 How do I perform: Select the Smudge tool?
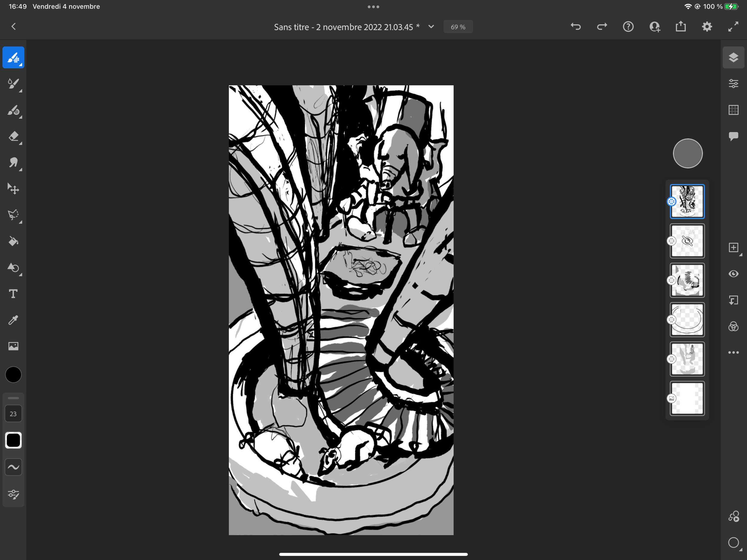tap(13, 163)
